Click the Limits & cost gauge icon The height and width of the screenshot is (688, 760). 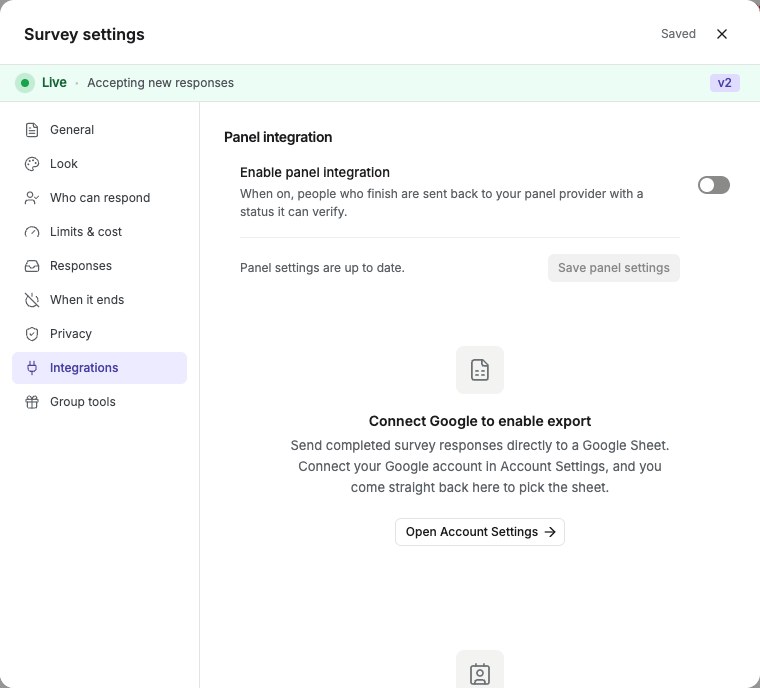(32, 232)
